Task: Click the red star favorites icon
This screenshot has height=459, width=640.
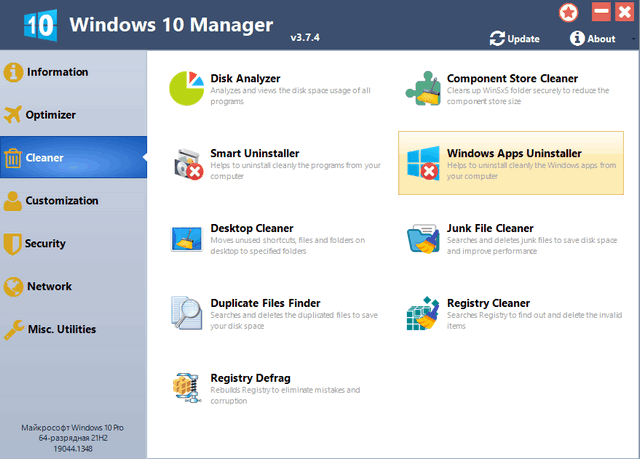Action: 569,13
